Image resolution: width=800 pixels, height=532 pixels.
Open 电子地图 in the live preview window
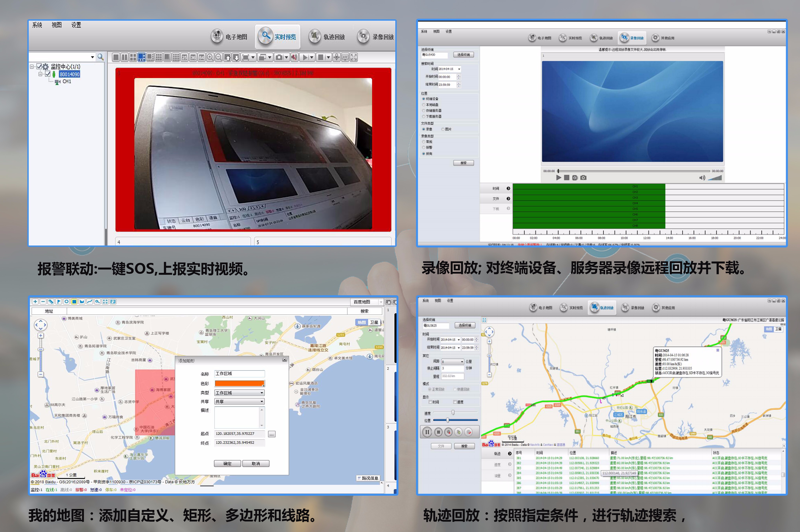point(229,36)
